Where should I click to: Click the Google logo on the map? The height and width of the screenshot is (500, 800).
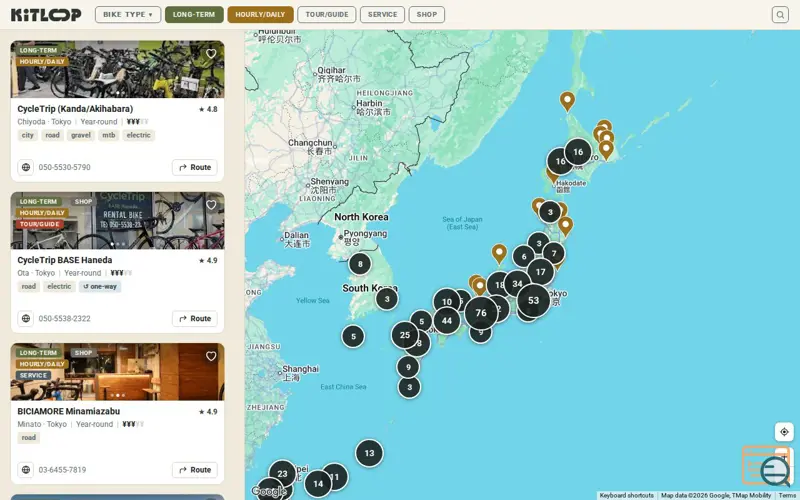269,492
